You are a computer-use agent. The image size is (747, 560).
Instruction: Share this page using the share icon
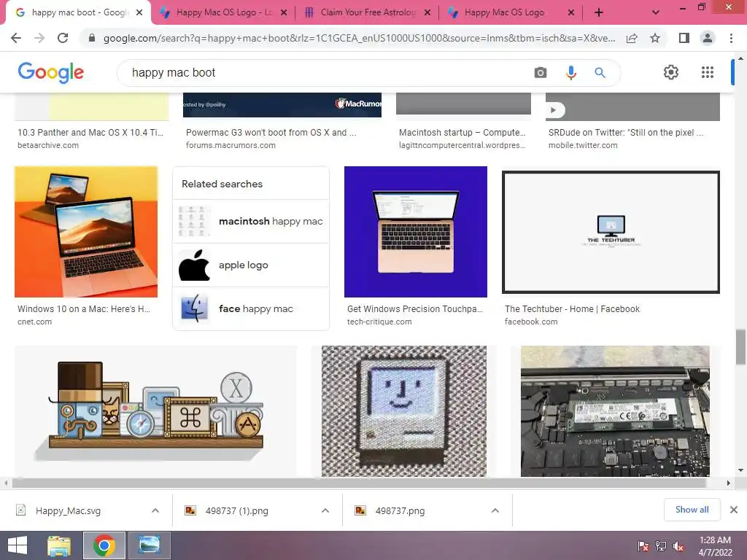click(x=632, y=38)
